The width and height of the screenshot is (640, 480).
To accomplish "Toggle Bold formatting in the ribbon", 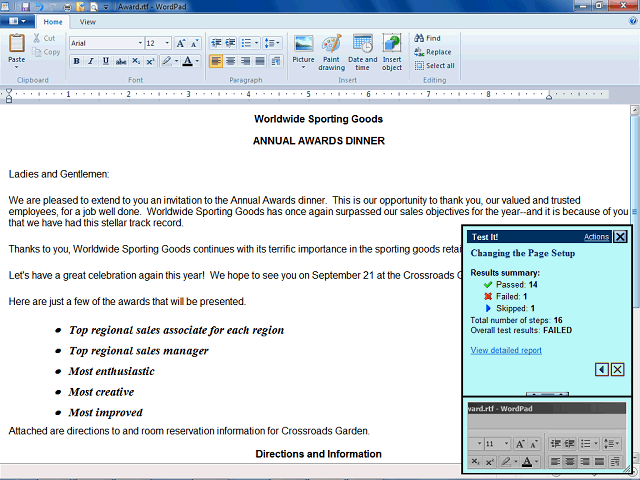I will [76, 61].
